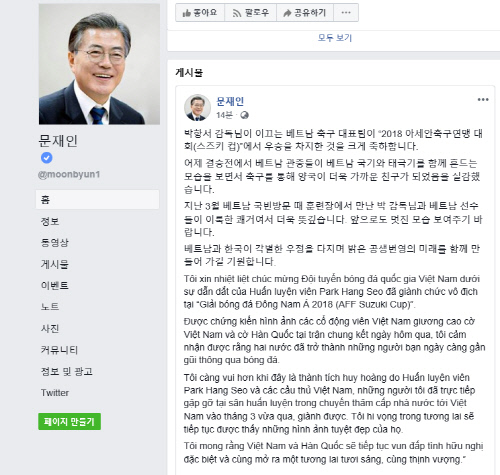
Task: Select 커뮤니티 (Community) in the sidebar
Action: point(59,350)
